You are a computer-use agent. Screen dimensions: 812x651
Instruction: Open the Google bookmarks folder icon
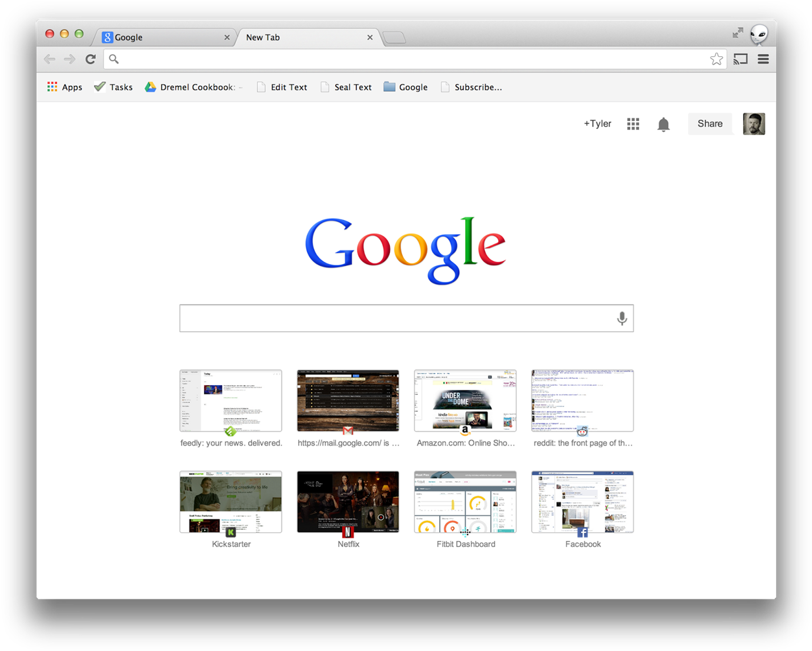click(x=389, y=87)
